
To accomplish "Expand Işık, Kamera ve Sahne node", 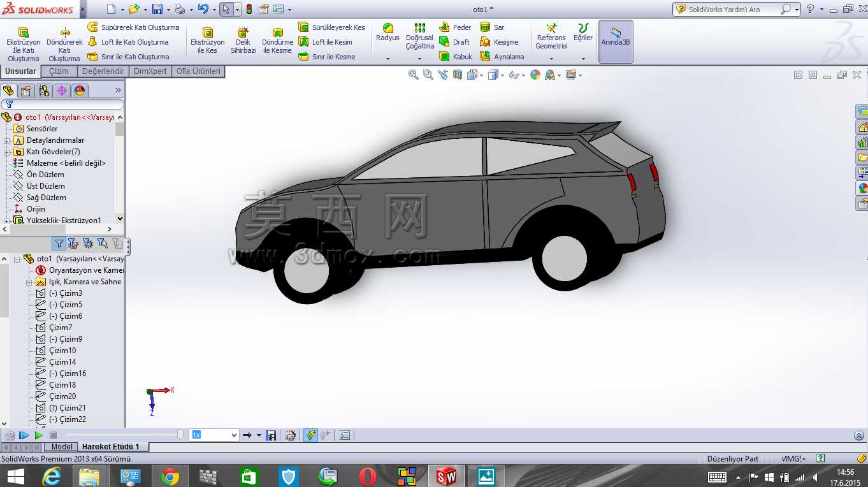I will pos(29,282).
